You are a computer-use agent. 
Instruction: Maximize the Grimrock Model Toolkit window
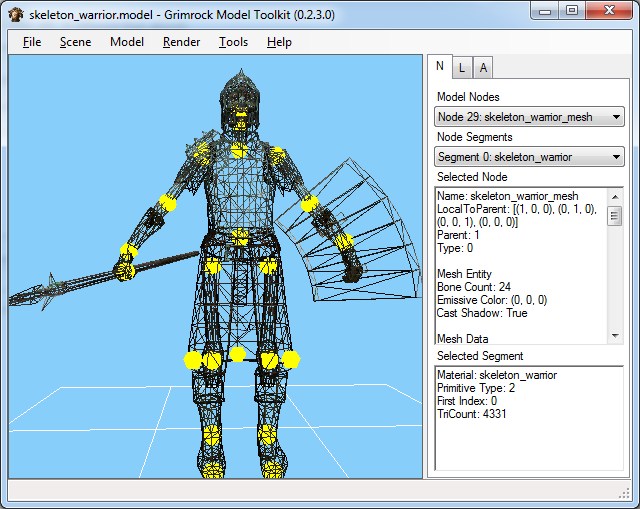click(572, 11)
